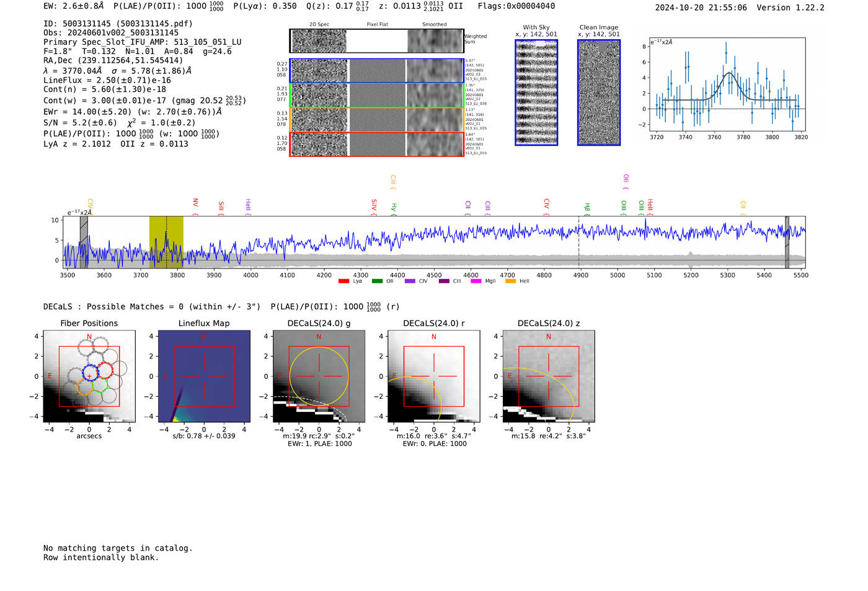The height and width of the screenshot is (591, 868).
Task: Click "No matching targets in catalog."
Action: tap(118, 548)
